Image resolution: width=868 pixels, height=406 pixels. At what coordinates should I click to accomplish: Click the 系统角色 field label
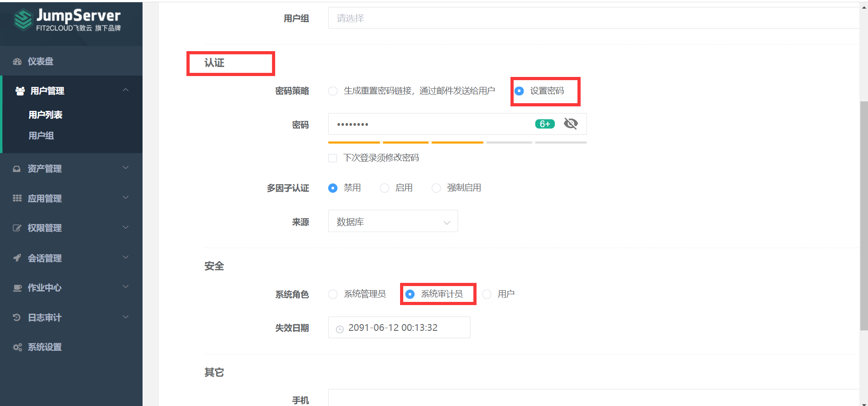tap(292, 295)
